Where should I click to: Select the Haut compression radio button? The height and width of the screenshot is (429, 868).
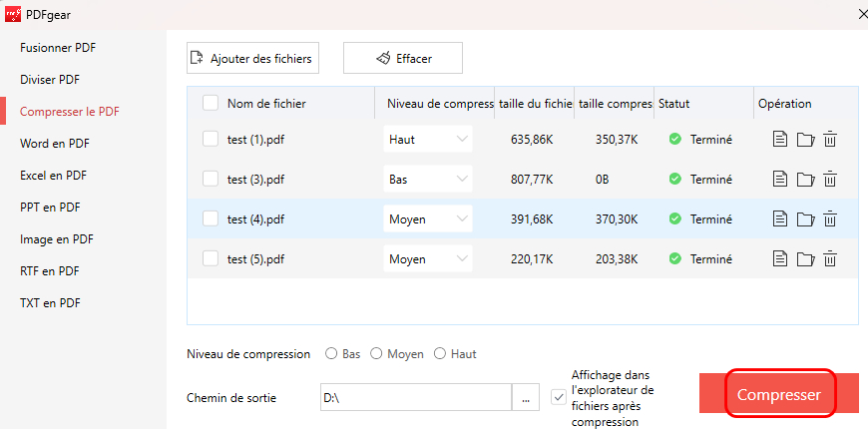point(440,354)
